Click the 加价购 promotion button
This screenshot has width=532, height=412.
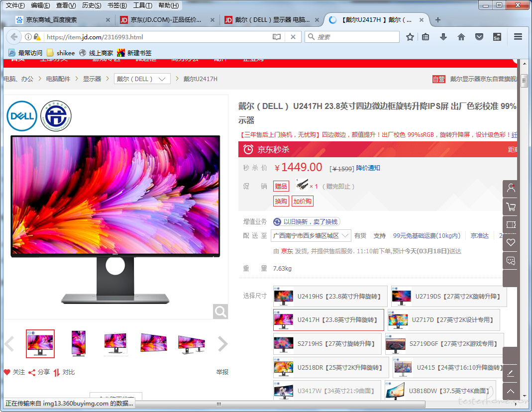click(302, 201)
